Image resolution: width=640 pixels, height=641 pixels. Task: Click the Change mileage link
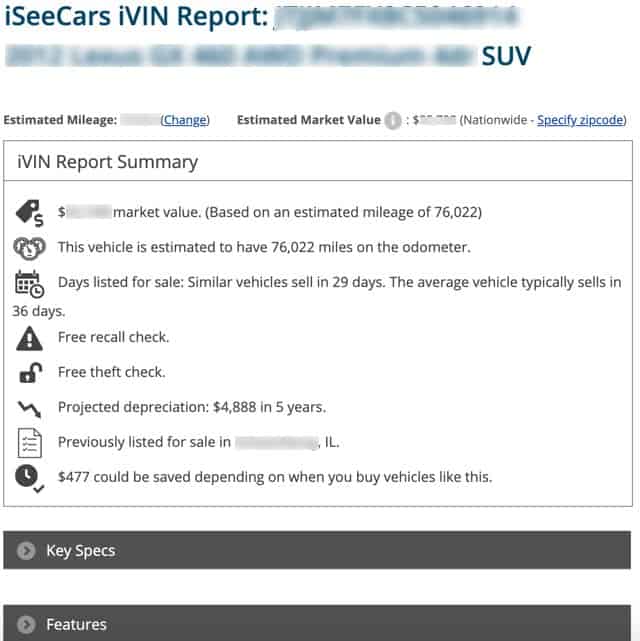(x=185, y=120)
